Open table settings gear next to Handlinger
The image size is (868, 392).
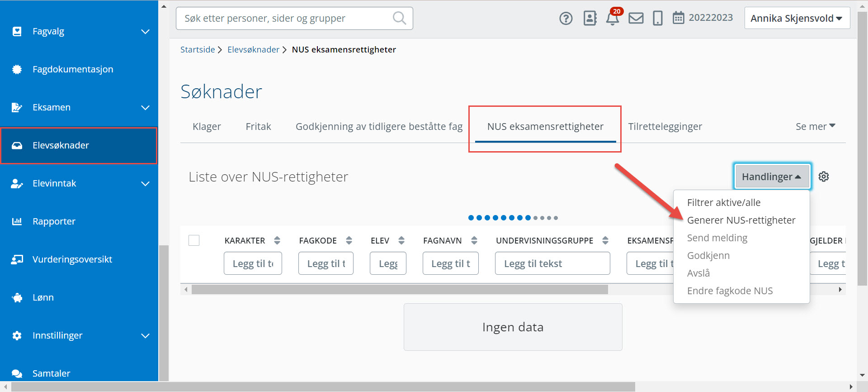[824, 177]
